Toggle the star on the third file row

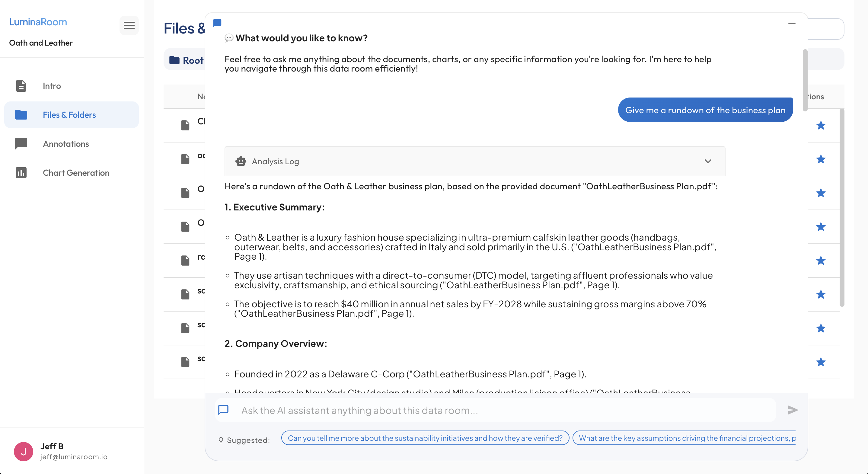(821, 193)
